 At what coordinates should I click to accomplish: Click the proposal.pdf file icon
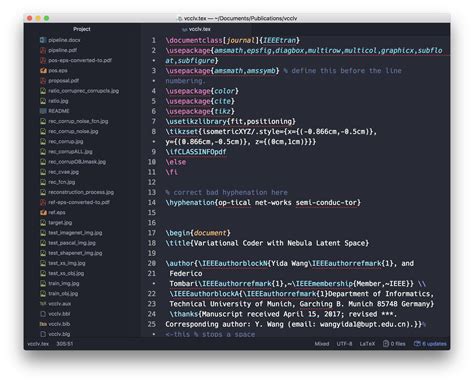[x=43, y=81]
